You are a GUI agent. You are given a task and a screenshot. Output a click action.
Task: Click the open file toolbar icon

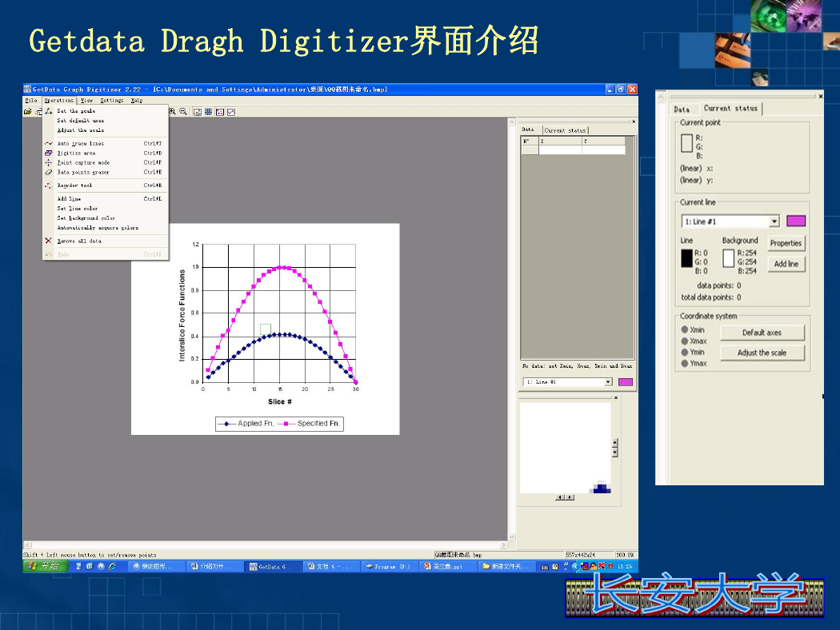pos(28,111)
